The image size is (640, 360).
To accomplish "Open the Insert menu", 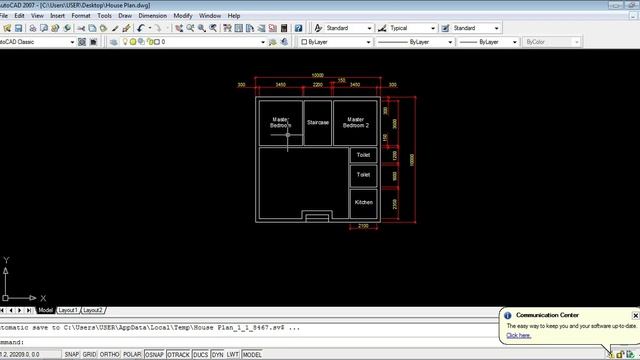I will coord(57,16).
